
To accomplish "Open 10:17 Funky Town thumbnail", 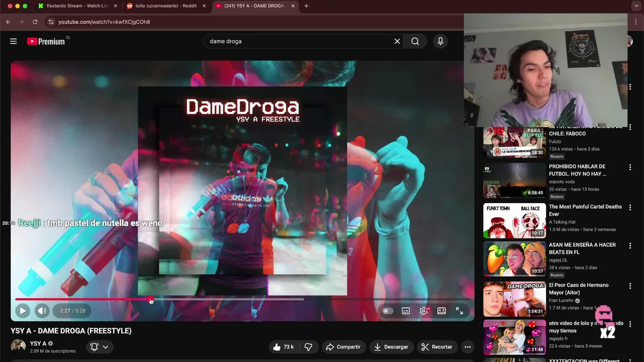I will pos(514,221).
